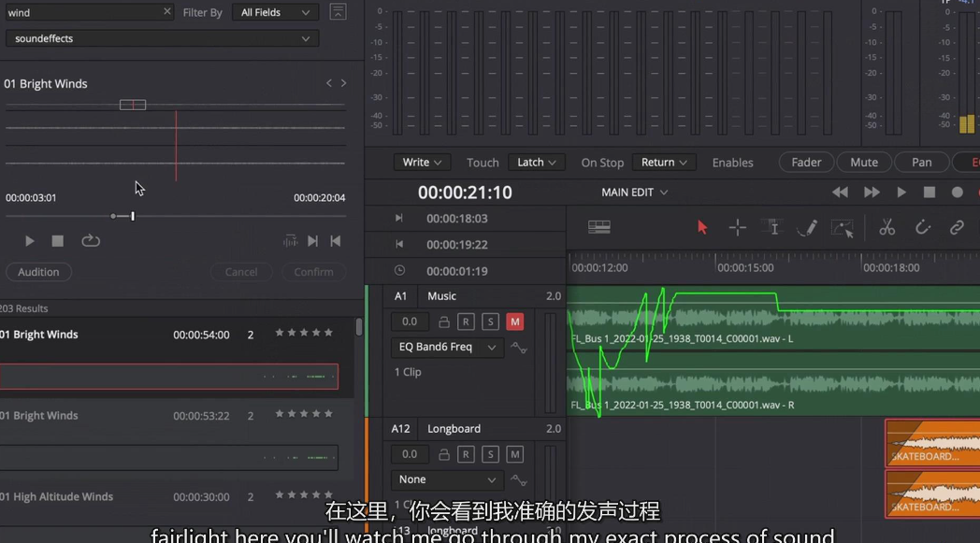Stop the sound library preview

coord(58,241)
